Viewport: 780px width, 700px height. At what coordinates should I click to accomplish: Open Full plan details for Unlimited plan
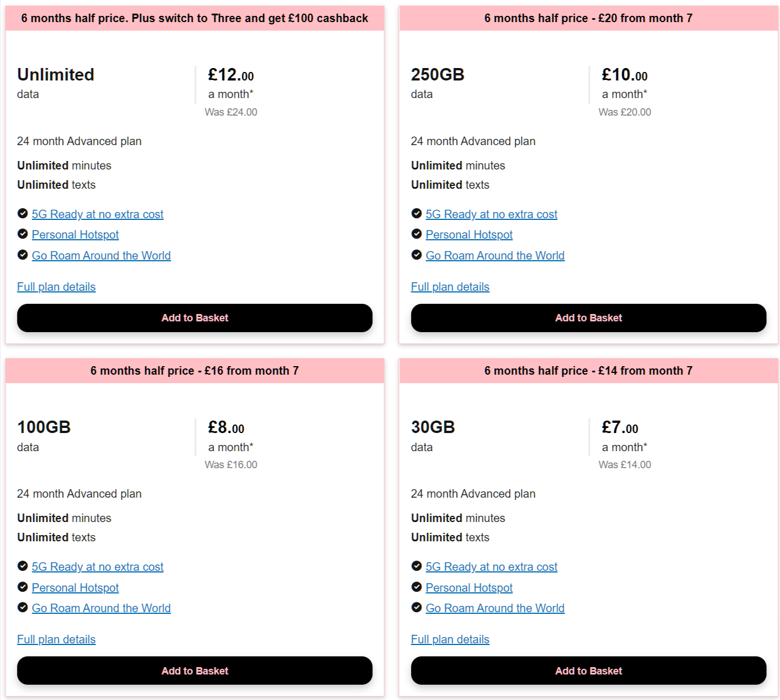[56, 287]
